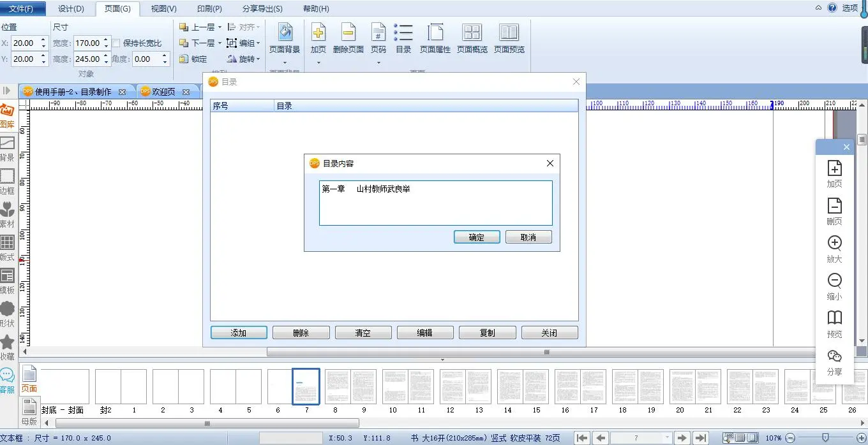The image size is (868, 445).
Task: Click the 分享 share icon in floating panel
Action: 834,361
